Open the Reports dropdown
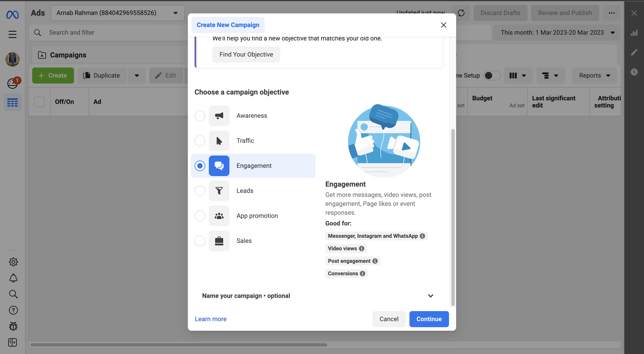 [594, 76]
